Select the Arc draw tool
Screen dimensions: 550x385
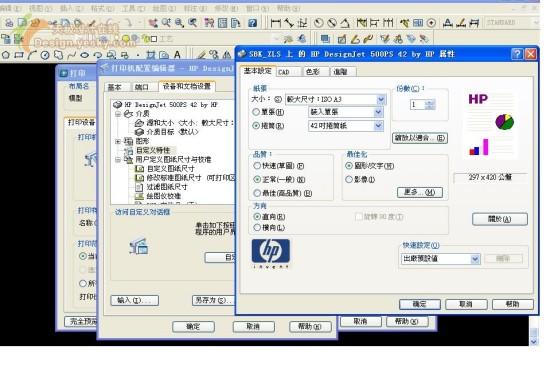click(32, 55)
